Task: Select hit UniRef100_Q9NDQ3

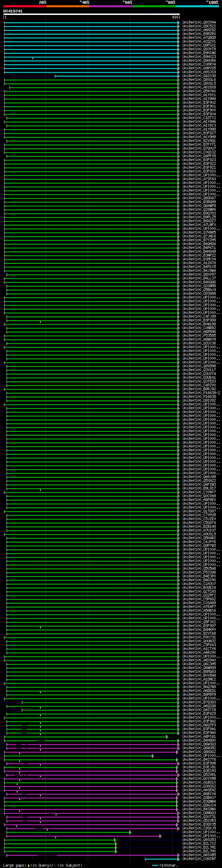Action: (x=199, y=813)
